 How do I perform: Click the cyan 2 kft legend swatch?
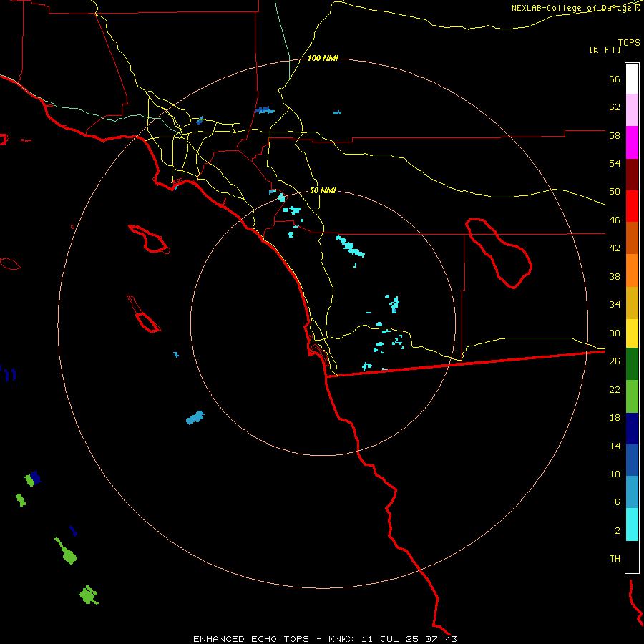click(x=632, y=525)
